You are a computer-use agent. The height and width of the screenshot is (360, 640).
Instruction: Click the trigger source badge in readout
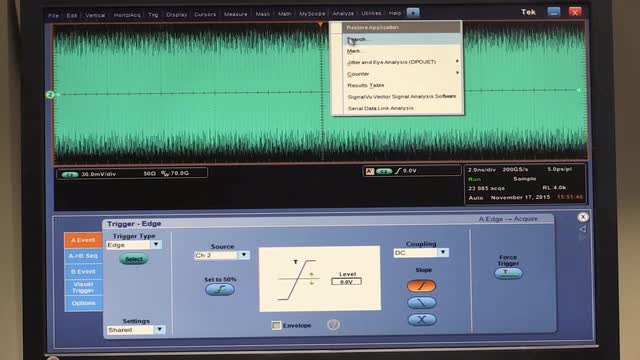tap(384, 171)
